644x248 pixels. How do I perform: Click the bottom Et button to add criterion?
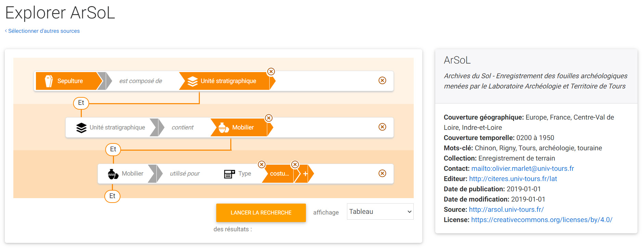112,196
